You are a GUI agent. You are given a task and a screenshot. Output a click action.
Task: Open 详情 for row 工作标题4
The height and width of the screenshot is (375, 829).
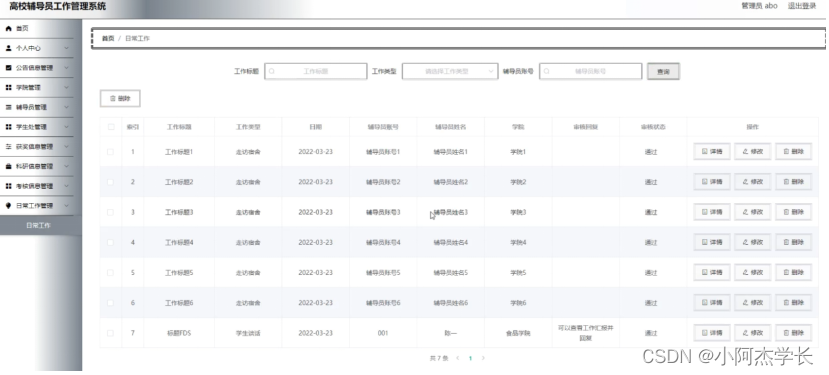coord(712,242)
